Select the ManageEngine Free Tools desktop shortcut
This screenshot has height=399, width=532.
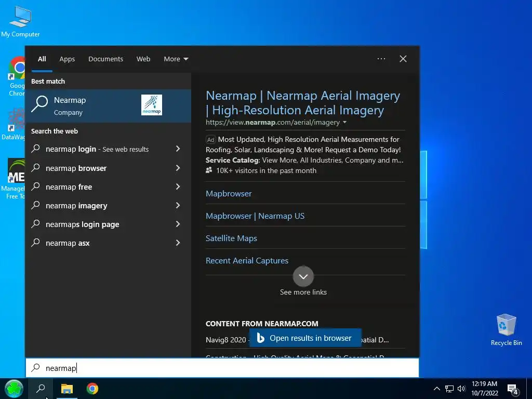tap(14, 179)
